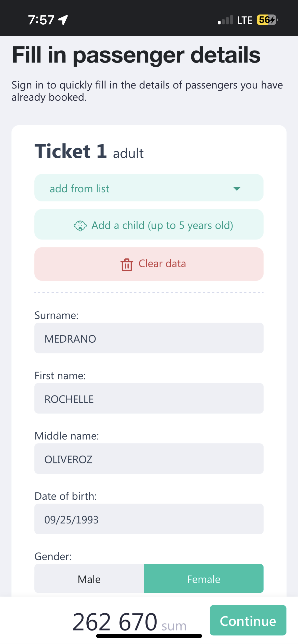
Task: Tap the baby face icon
Action: [x=80, y=226]
